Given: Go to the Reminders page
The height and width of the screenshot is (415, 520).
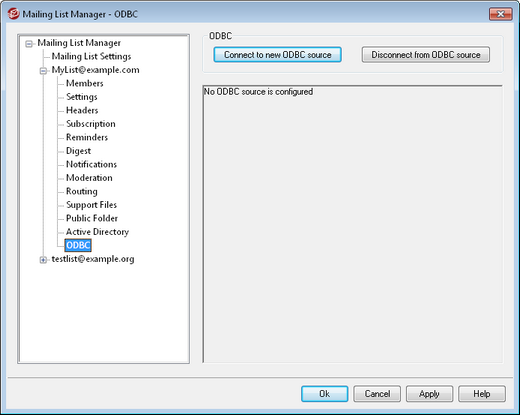Looking at the screenshot, I should coord(87,137).
